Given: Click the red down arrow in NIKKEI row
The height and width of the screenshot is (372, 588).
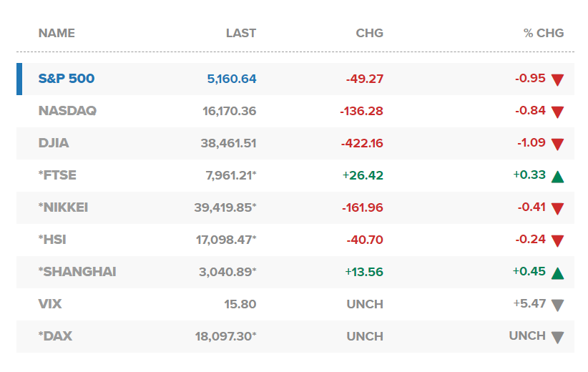Looking at the screenshot, I should pos(557,208).
